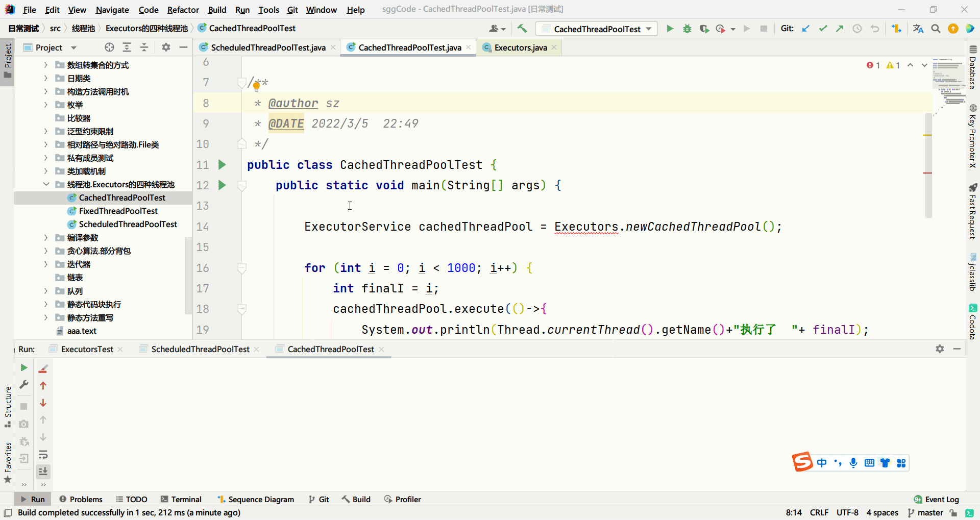
Task: Open Search Everywhere magnifier
Action: click(936, 29)
